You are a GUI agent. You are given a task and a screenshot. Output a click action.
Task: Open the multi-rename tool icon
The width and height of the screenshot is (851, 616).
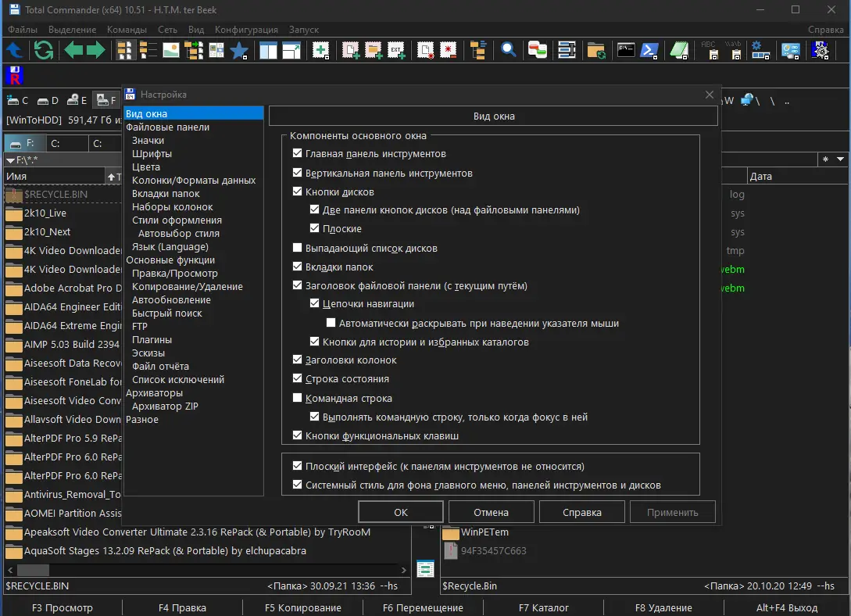coord(567,51)
